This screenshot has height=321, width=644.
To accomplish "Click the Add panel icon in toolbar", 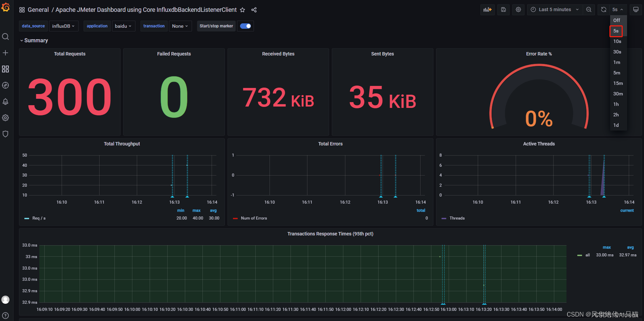I will [x=487, y=9].
